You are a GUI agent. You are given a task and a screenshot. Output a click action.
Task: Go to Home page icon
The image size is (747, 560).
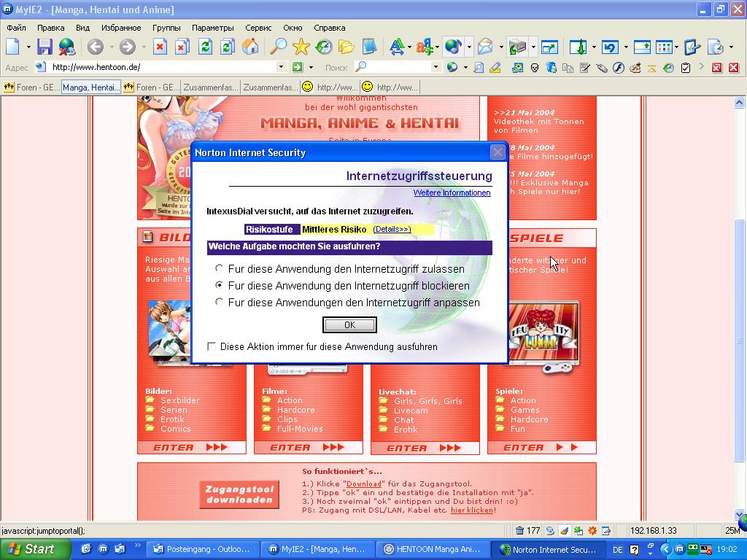point(251,47)
